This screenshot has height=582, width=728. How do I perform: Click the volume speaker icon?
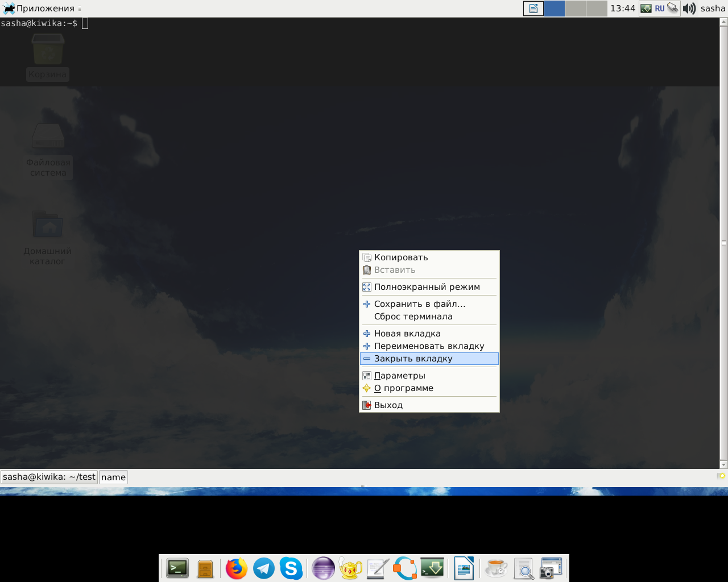coord(689,9)
